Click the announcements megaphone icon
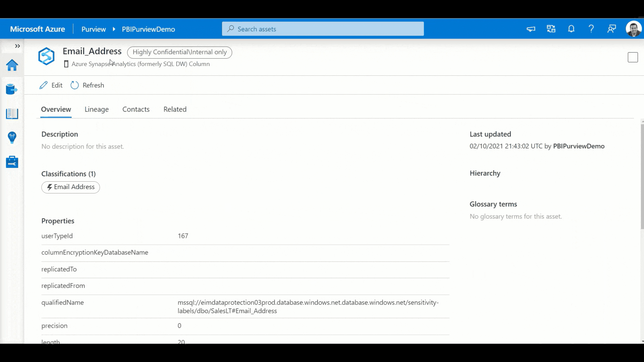The height and width of the screenshot is (362, 644). (x=531, y=29)
